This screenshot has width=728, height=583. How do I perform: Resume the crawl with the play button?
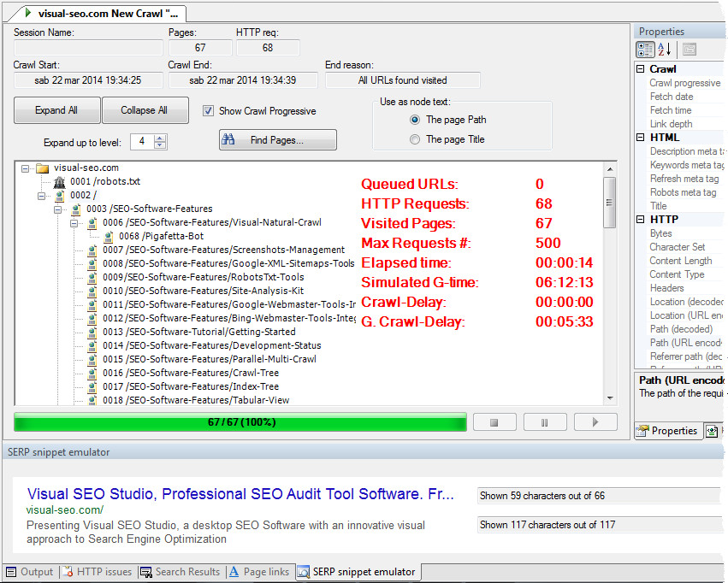click(595, 422)
